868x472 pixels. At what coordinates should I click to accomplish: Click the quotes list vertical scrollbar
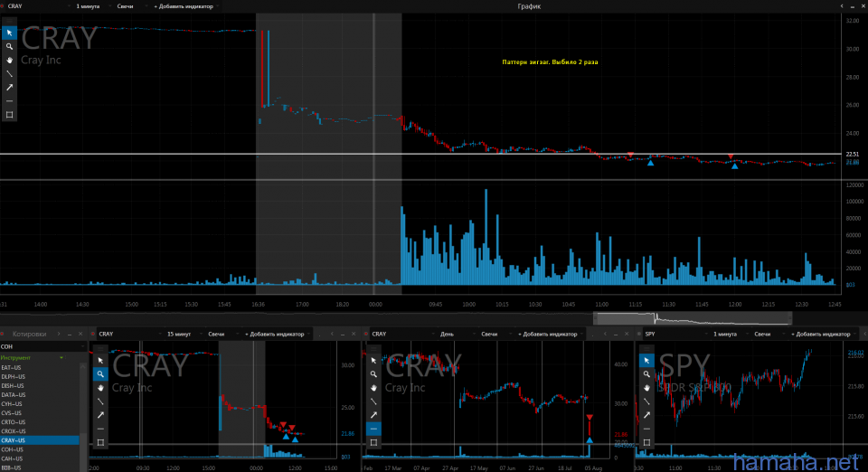[83, 417]
